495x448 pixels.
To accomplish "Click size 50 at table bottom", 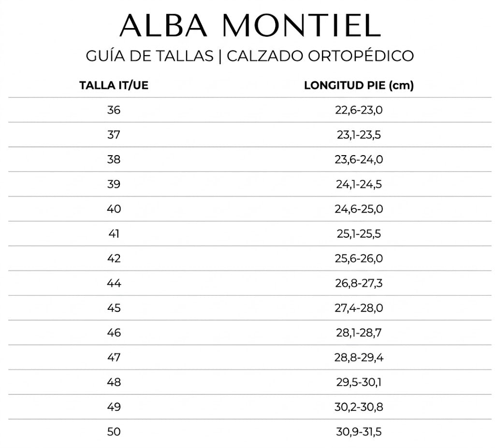I will (x=114, y=432).
